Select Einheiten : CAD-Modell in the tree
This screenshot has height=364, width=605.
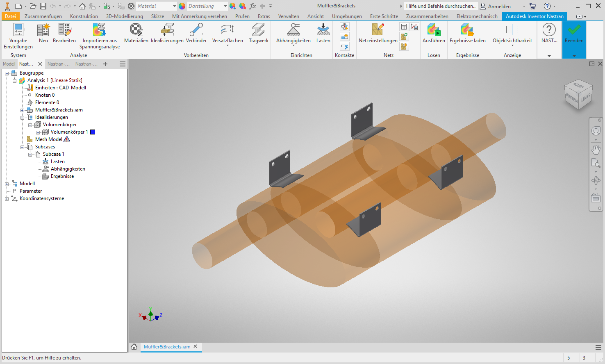click(x=61, y=88)
